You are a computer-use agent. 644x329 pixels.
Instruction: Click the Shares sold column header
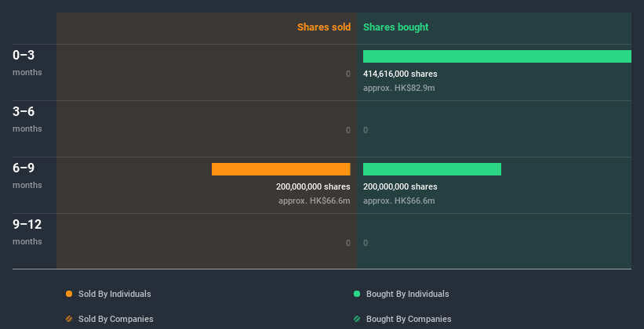pyautogui.click(x=324, y=27)
